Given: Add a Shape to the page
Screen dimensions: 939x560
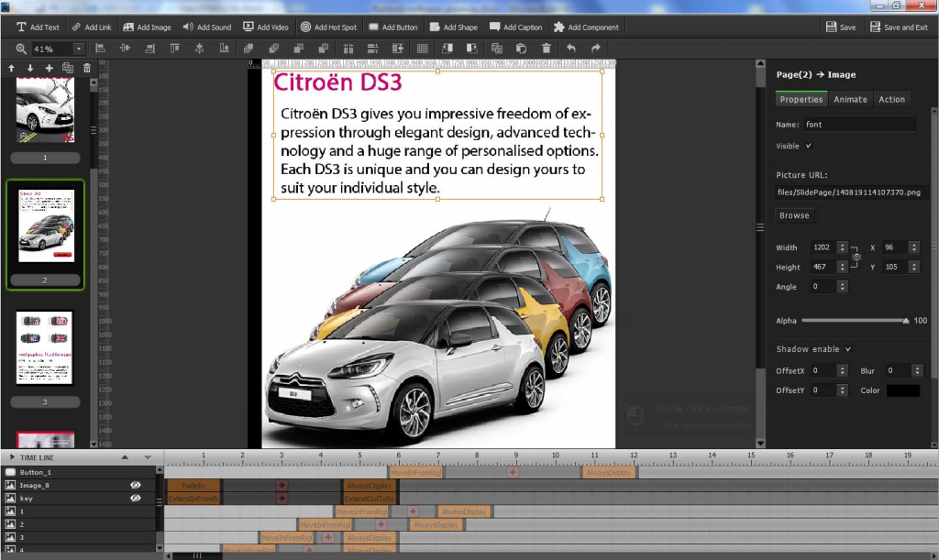Looking at the screenshot, I should click(x=453, y=27).
